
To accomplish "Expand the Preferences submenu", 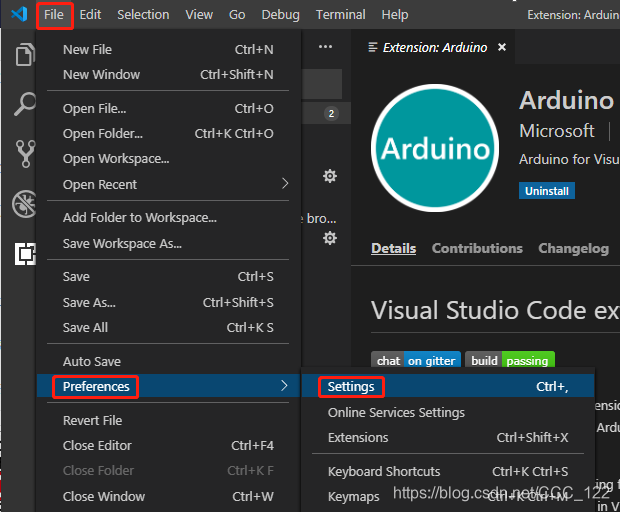I will tap(168, 386).
